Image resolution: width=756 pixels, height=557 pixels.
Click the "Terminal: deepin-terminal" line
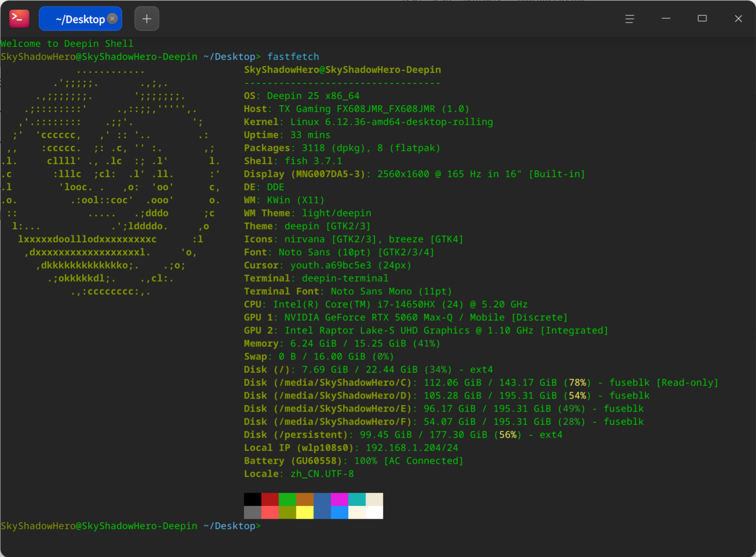(x=316, y=278)
